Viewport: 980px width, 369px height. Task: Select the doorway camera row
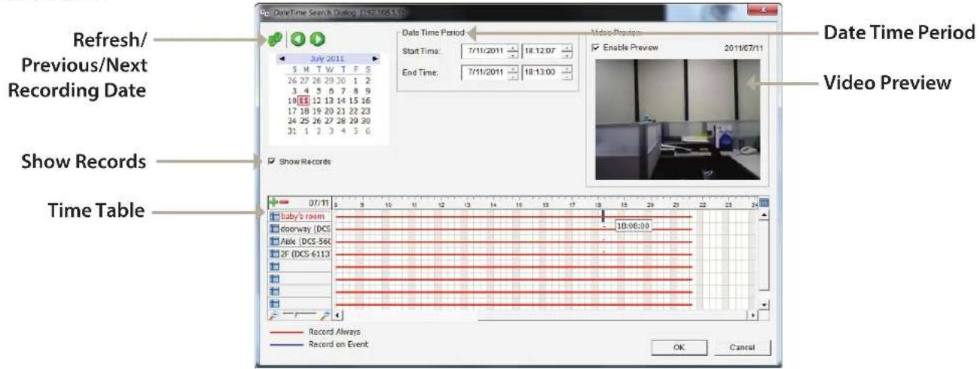300,229
